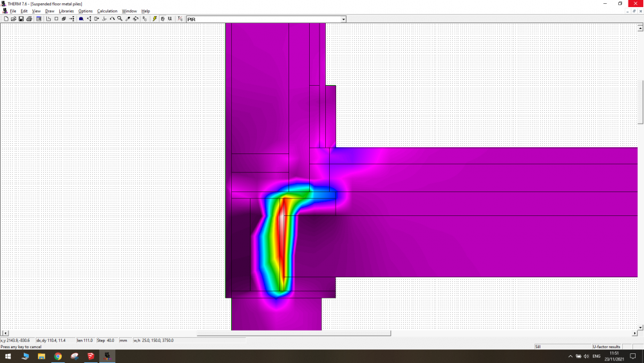Click the underlay/DXF icon next to the Print icon

39,19
